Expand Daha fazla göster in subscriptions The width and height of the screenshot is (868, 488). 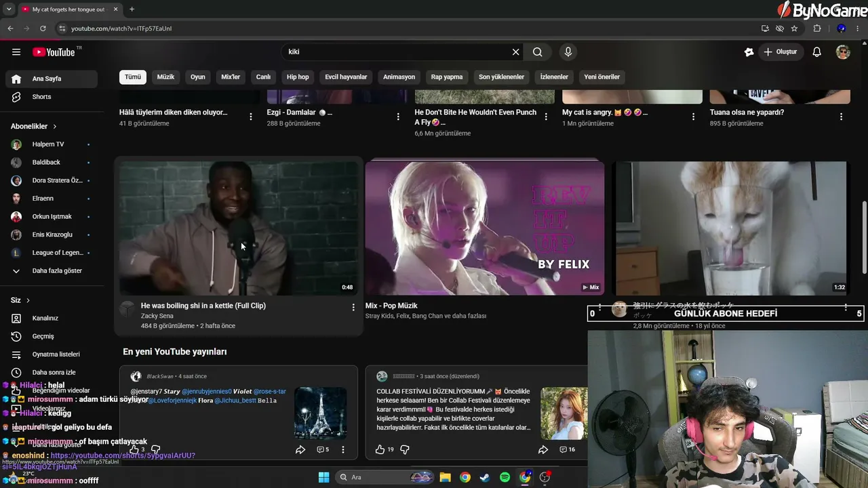(52, 271)
